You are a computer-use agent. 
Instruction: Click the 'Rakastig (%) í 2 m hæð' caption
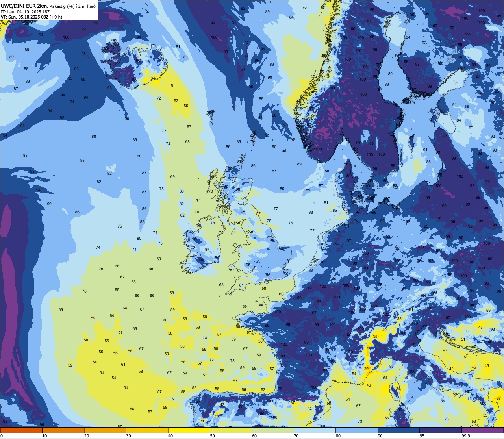click(x=72, y=6)
